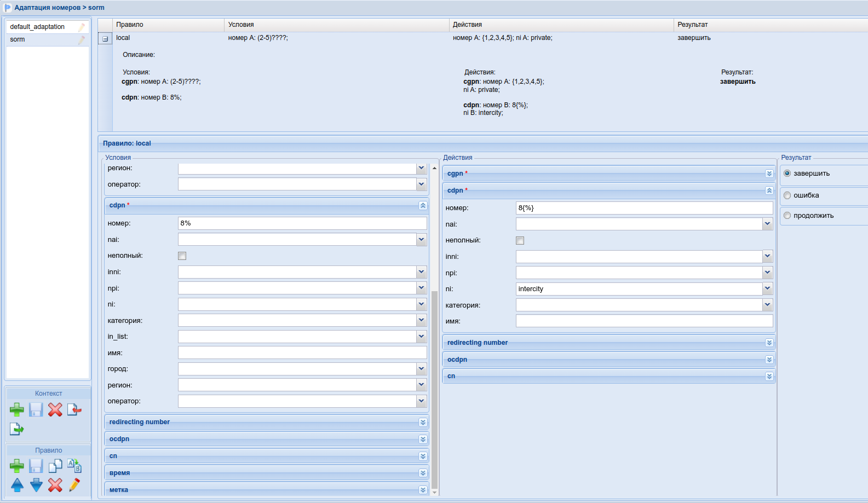Select the 'ошибка' result radio button
The image size is (868, 503).
tap(787, 195)
